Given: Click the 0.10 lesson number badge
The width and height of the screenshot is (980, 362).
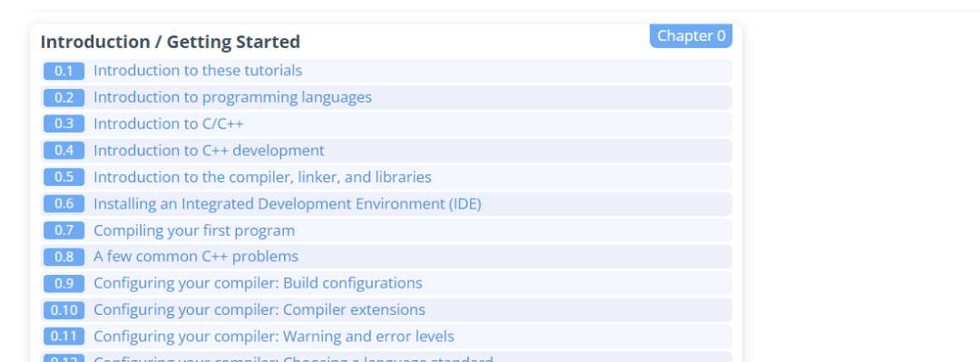Looking at the screenshot, I should 64,310.
